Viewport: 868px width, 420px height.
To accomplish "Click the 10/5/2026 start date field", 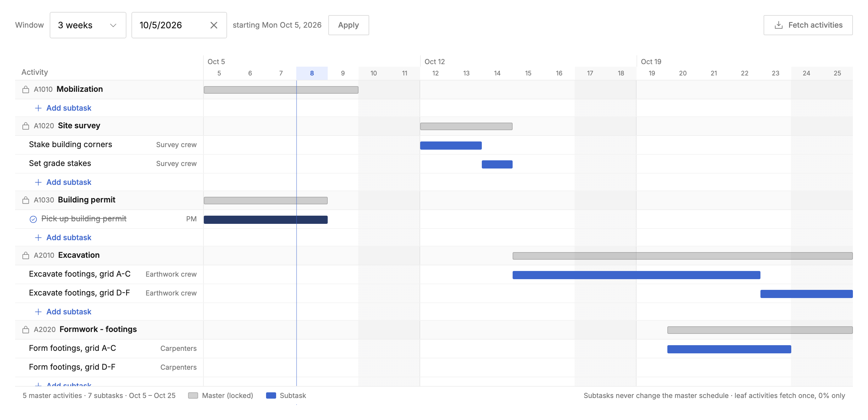I will [179, 25].
